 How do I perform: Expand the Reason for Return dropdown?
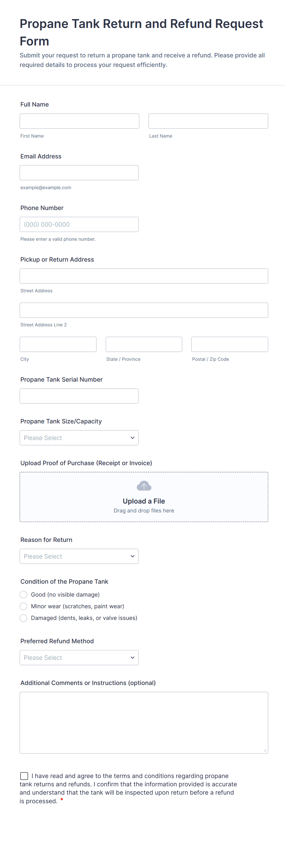pos(79,556)
